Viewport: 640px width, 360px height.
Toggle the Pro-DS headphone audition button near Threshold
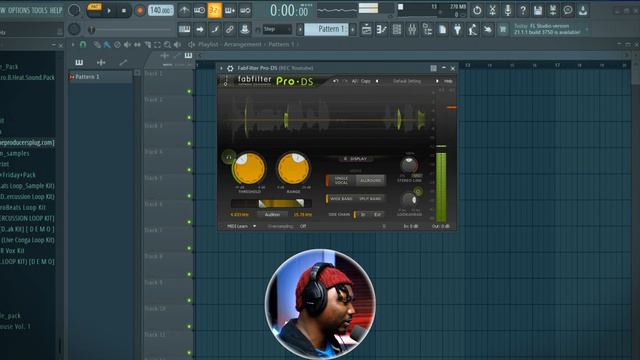click(x=229, y=157)
